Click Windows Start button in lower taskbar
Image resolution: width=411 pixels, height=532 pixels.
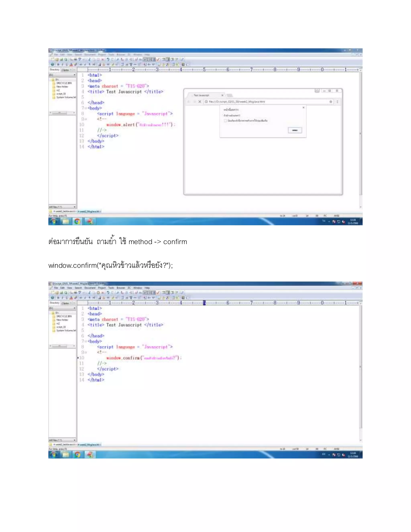click(x=54, y=455)
